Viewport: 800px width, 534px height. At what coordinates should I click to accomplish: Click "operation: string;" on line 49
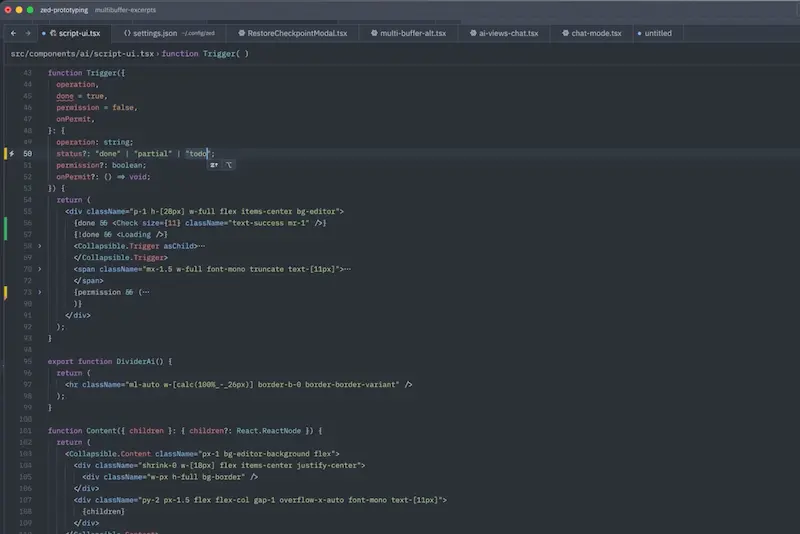click(x=95, y=142)
